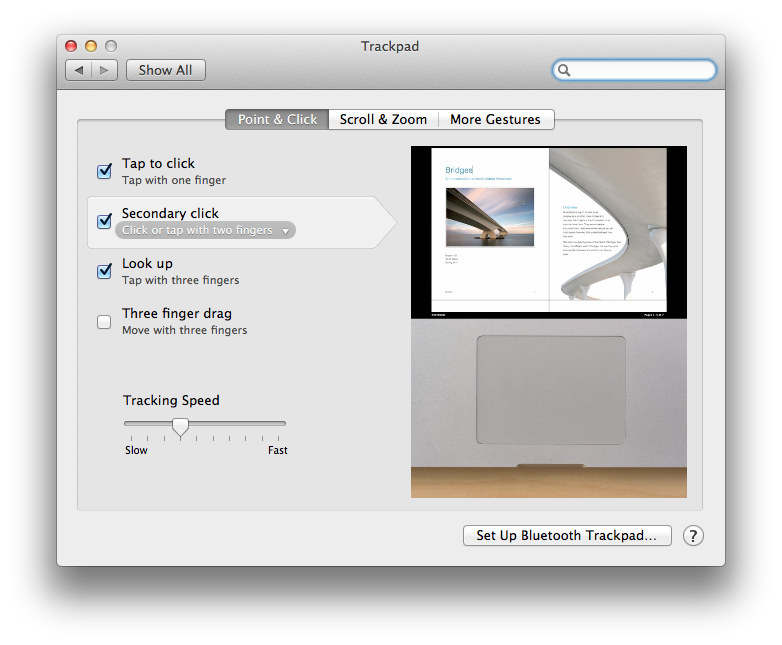Click the 'Tracking Speed' heading
Viewport: 782px width, 645px height.
(172, 401)
